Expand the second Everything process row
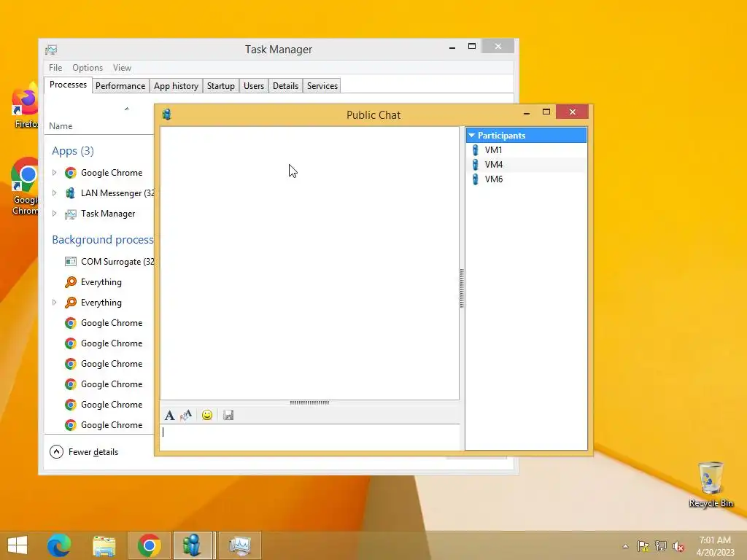Image resolution: width=747 pixels, height=560 pixels. pos(54,303)
